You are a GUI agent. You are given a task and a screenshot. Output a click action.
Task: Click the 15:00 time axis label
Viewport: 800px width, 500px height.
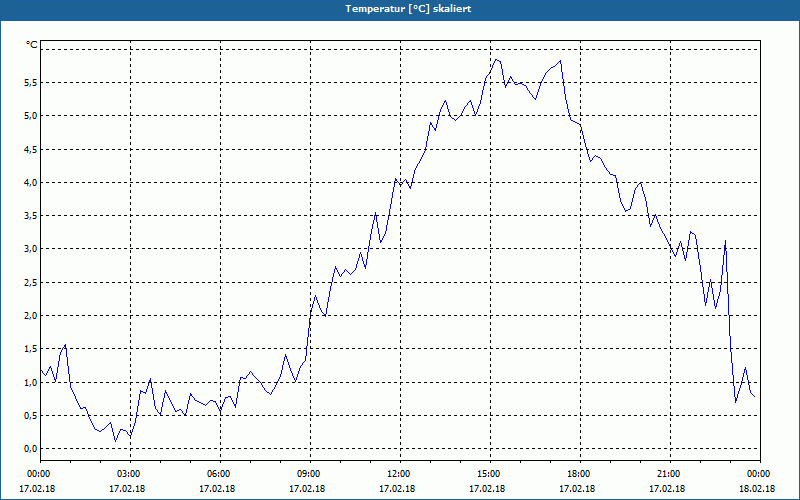point(490,474)
